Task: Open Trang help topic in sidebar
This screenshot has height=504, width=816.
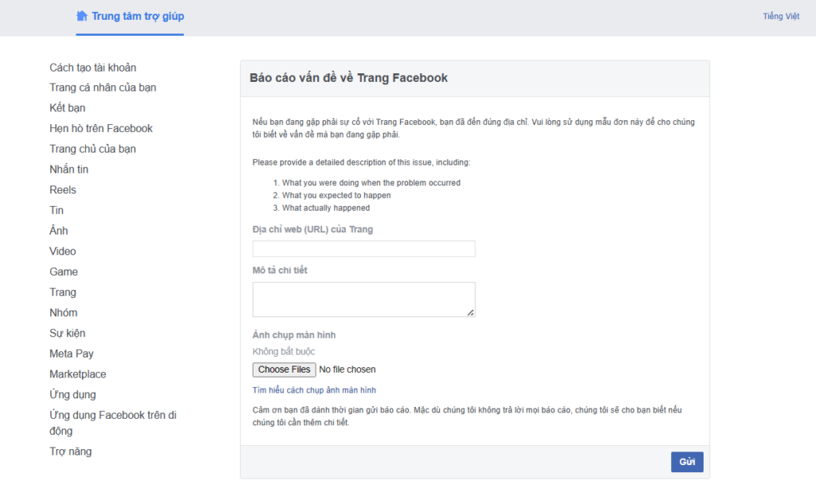Action: (62, 292)
